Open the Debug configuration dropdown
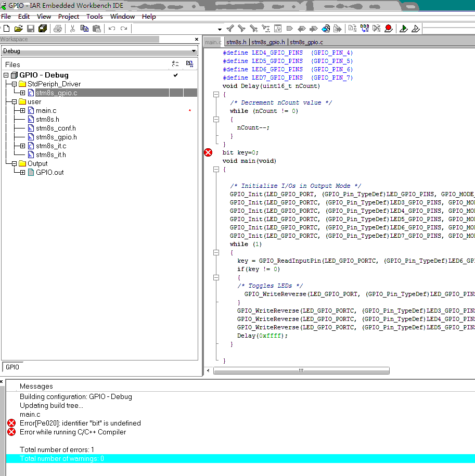This screenshot has width=475, height=476. 194,51
